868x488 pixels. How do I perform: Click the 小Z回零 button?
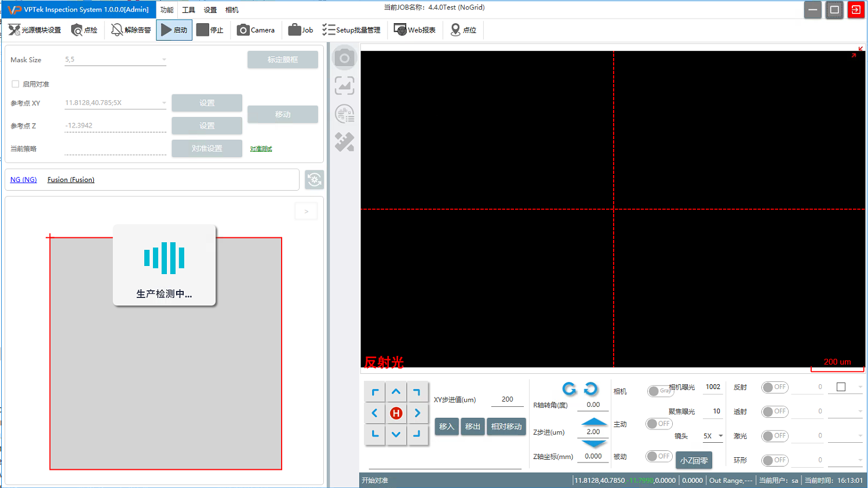point(694,460)
